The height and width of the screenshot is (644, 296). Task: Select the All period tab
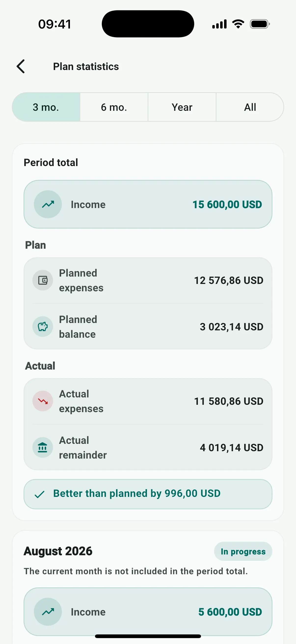click(x=250, y=107)
